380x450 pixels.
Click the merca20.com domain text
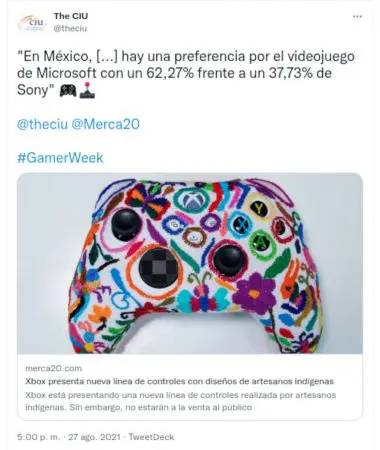point(53,368)
